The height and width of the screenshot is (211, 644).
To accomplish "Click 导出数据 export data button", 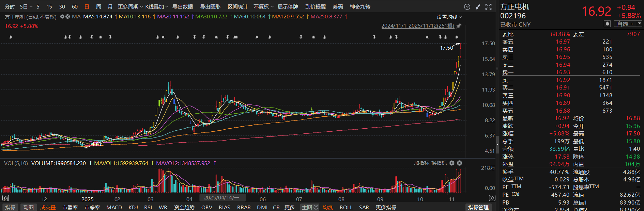I will [x=183, y=7].
